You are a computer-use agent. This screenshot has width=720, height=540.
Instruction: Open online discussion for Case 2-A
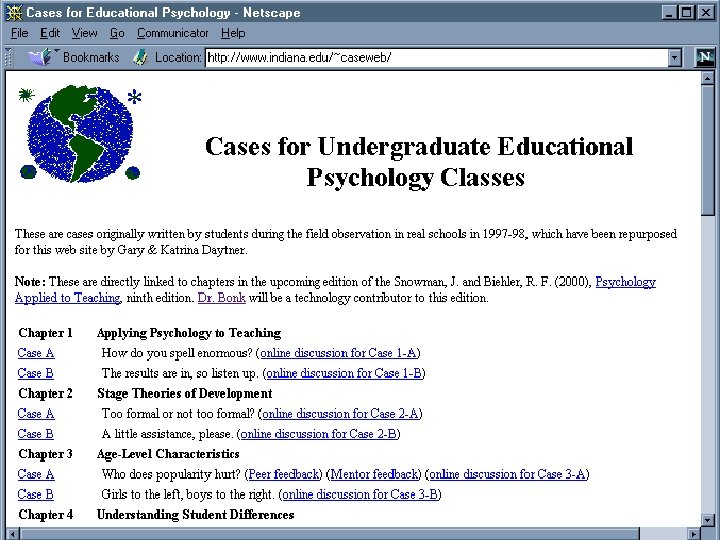340,413
